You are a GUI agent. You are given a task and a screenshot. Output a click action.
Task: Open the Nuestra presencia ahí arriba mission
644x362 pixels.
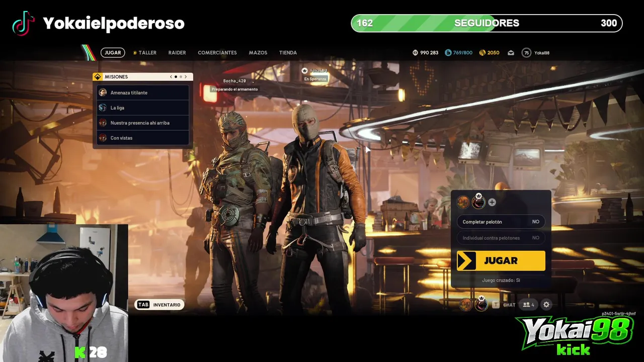143,123
